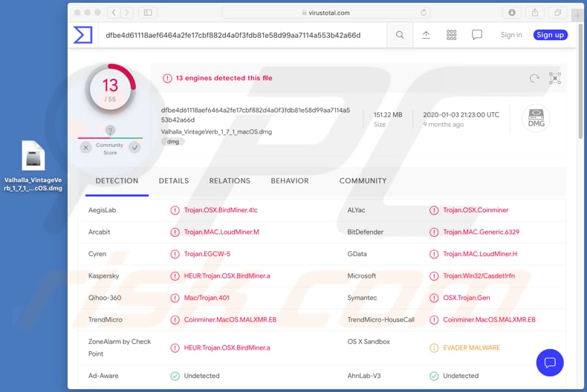Click the alert icon for Microsoft detection
The width and height of the screenshot is (587, 392).
434,276
